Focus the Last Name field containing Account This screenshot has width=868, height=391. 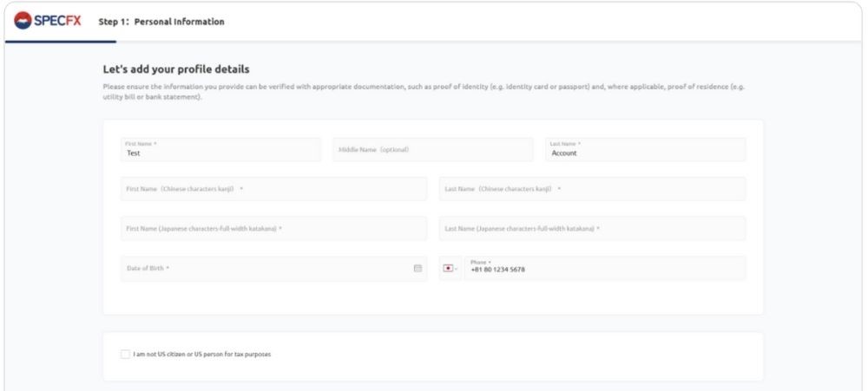(645, 150)
